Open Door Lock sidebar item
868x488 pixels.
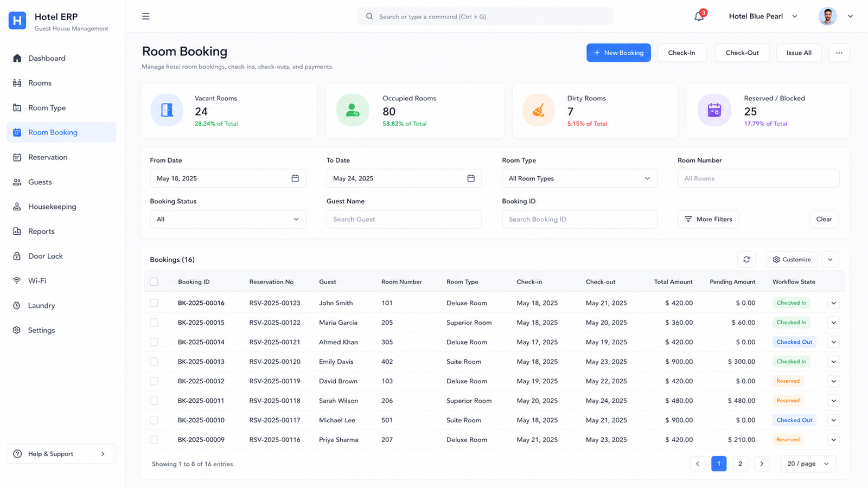pyautogui.click(x=61, y=256)
